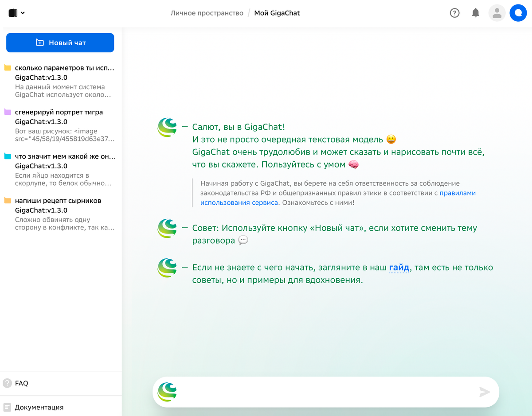Click preview 'Сложно обвинять одну сторону…'
The width and height of the screenshot is (532, 416).
click(x=65, y=224)
